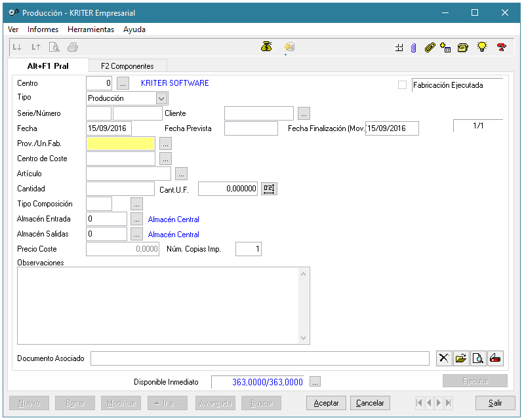
Task: Click the yellow telephone toolbar icon
Action: 463,48
